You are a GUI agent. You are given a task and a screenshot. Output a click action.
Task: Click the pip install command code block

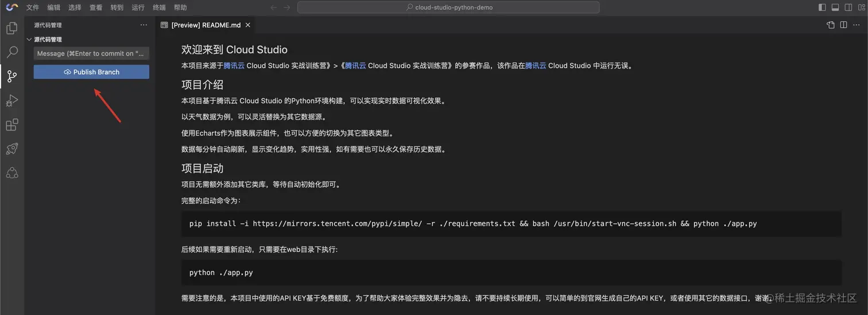pos(511,224)
